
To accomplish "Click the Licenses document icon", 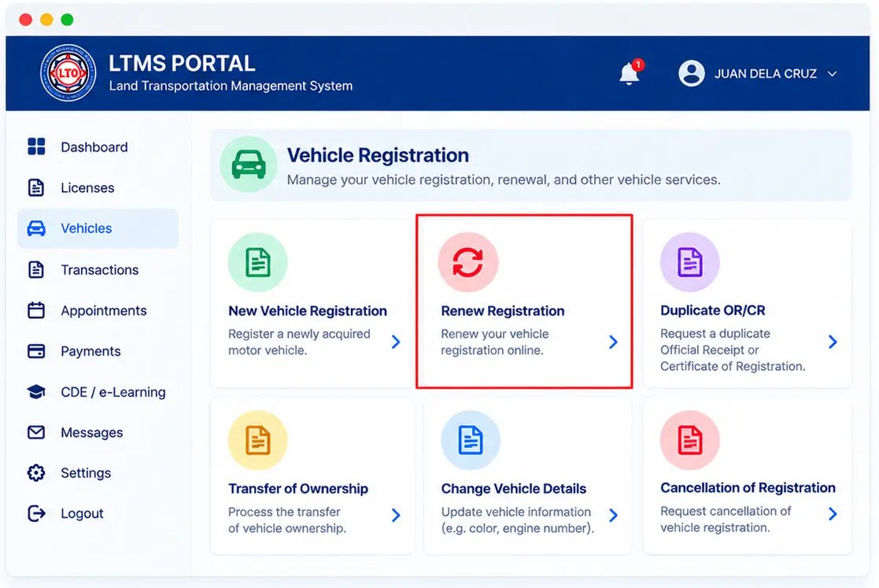I will pos(36,187).
